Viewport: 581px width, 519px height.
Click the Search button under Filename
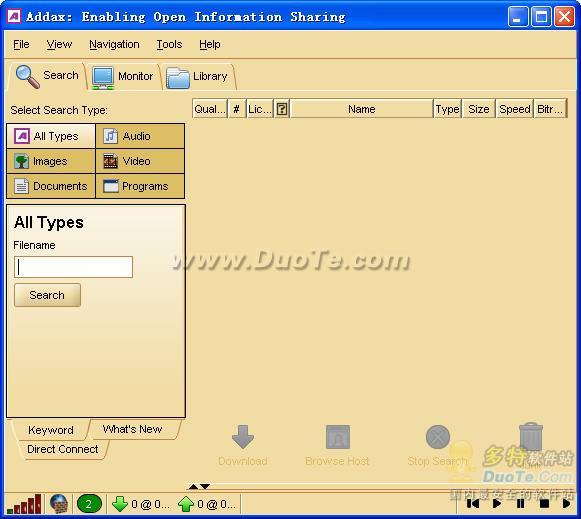[x=47, y=295]
